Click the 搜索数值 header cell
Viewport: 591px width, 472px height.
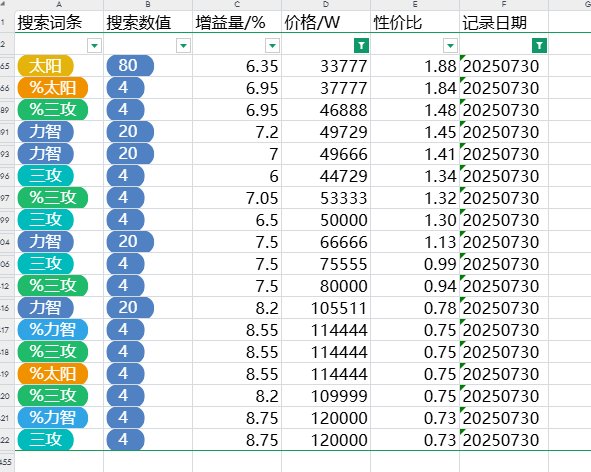coord(148,22)
